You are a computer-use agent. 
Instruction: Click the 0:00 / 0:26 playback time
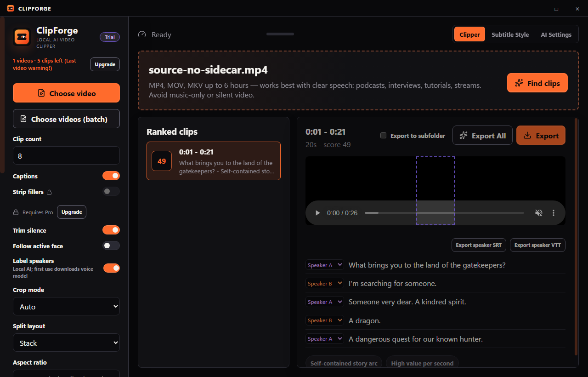coord(342,213)
